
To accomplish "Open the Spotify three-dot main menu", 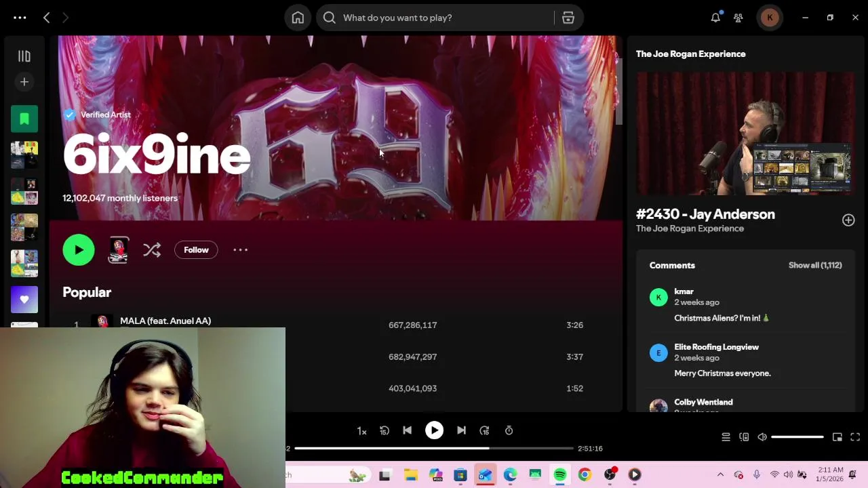I will [20, 18].
